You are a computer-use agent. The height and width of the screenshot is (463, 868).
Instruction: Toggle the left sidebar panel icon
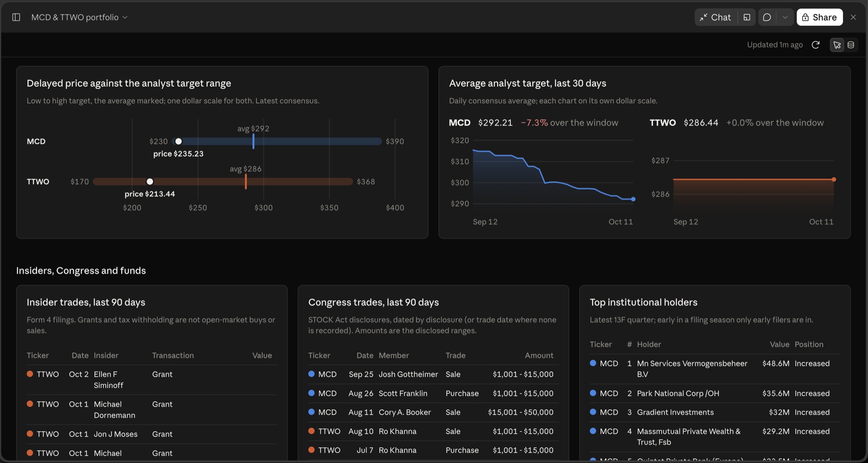16,17
